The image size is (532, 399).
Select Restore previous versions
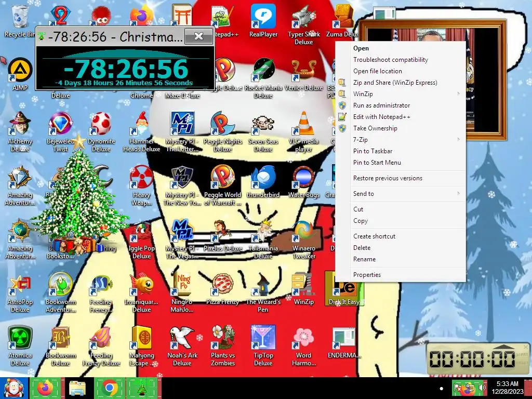coord(401,178)
